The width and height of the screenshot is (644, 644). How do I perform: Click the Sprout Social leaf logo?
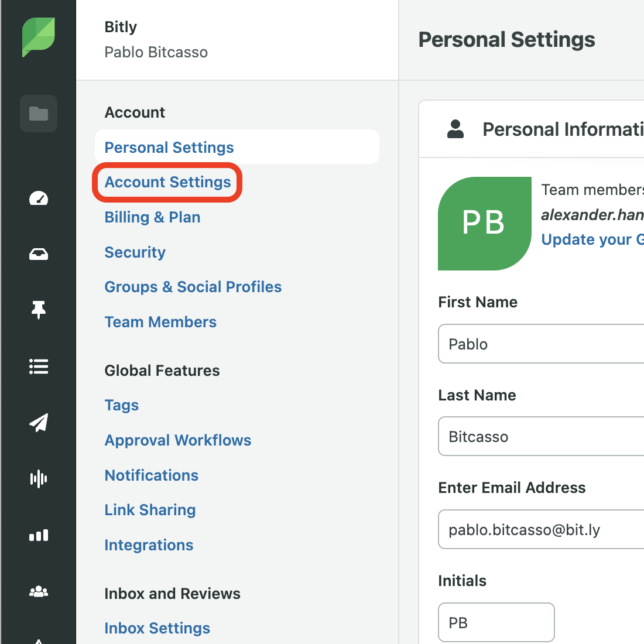click(x=38, y=37)
